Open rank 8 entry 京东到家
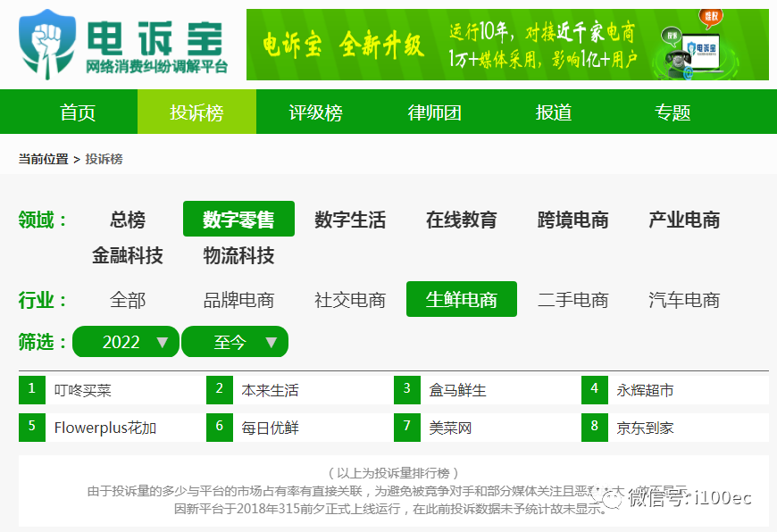 (x=645, y=428)
